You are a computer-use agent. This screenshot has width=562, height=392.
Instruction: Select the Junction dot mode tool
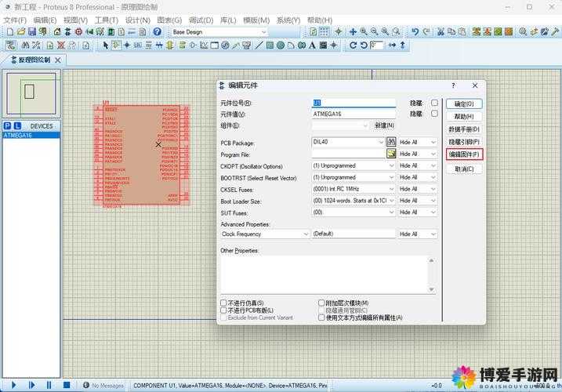[127, 45]
